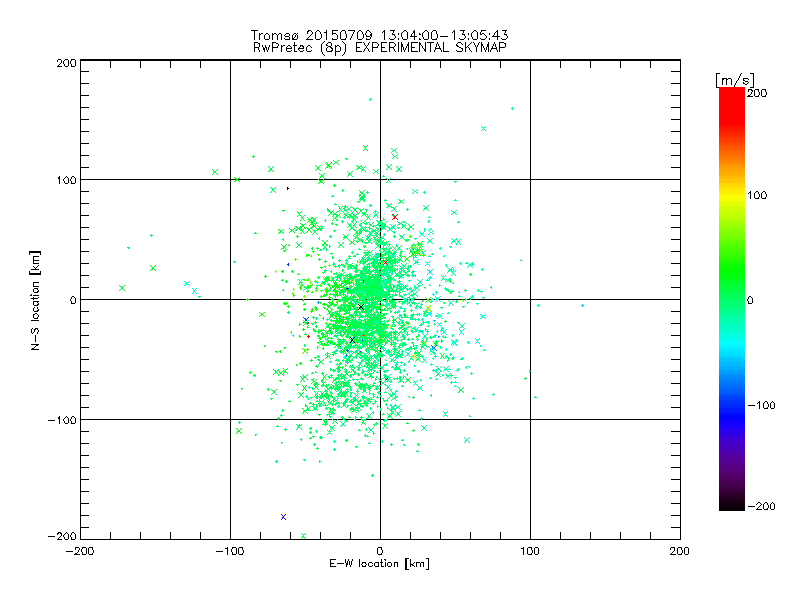
Task: Click the colorbar tick label '100'
Action: click(x=757, y=195)
